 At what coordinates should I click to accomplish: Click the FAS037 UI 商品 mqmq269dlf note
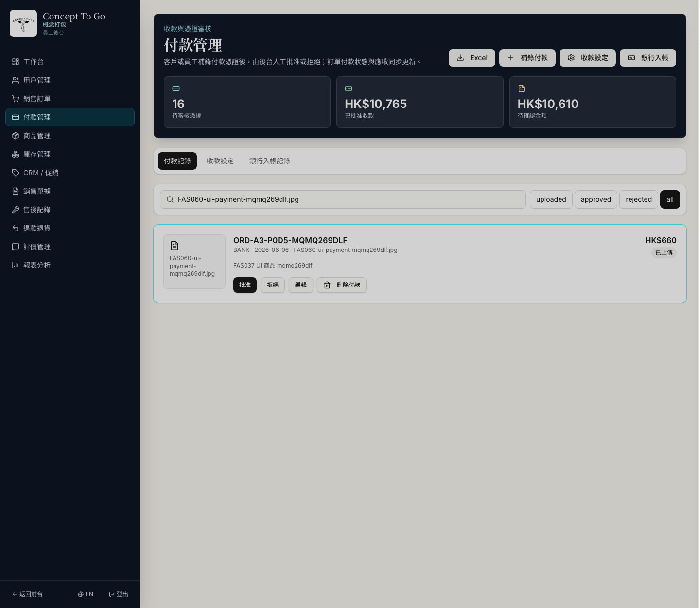(x=273, y=266)
